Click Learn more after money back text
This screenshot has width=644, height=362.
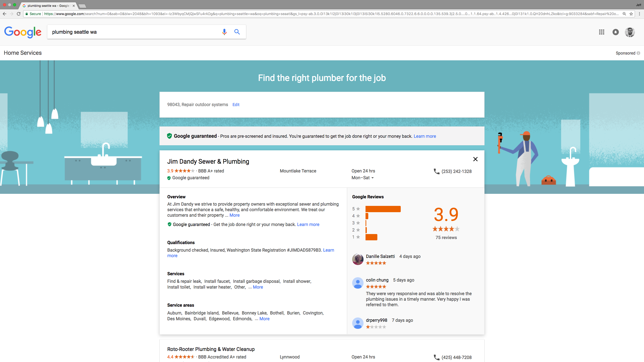(x=308, y=224)
